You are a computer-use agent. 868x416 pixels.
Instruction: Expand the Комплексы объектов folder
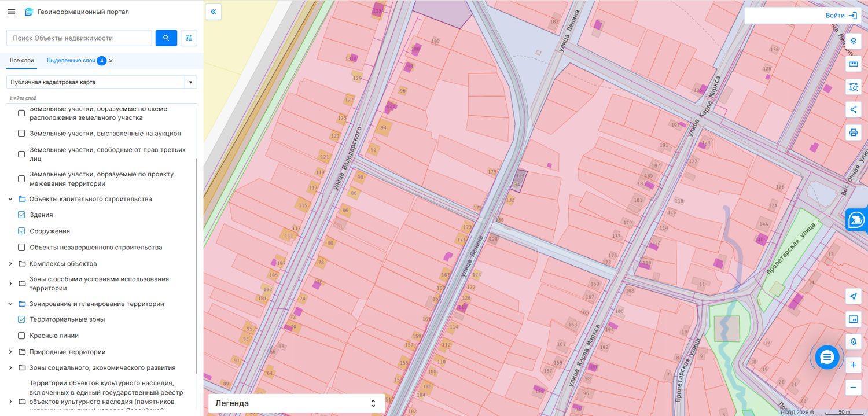click(x=10, y=264)
